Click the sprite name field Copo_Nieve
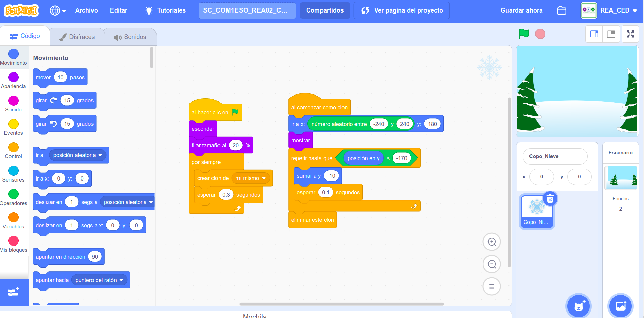644x318 pixels. click(x=555, y=156)
